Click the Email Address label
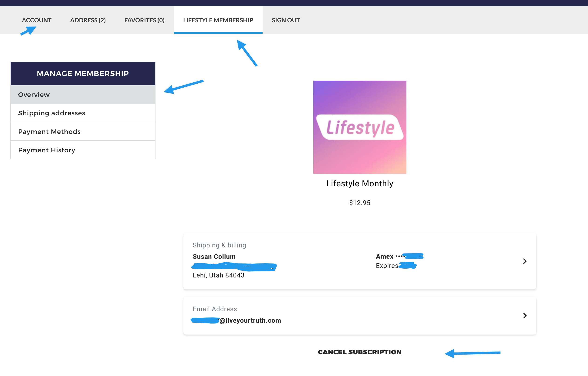The height and width of the screenshot is (376, 588). [x=215, y=309]
